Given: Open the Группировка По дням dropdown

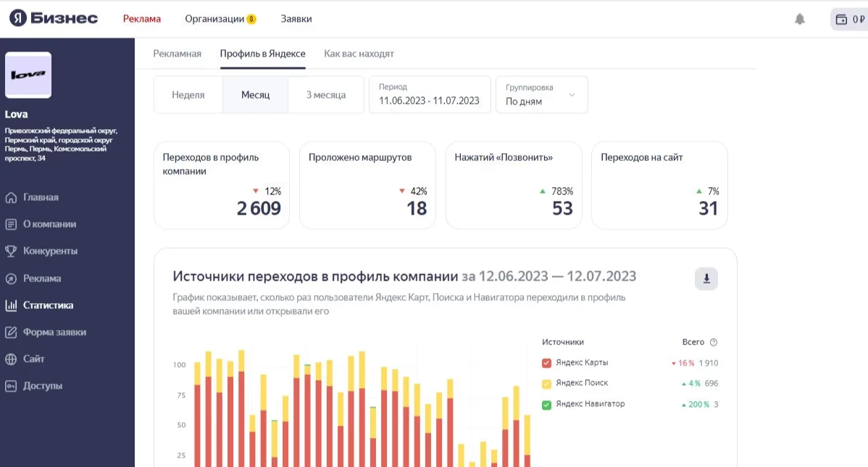Looking at the screenshot, I should (x=541, y=95).
